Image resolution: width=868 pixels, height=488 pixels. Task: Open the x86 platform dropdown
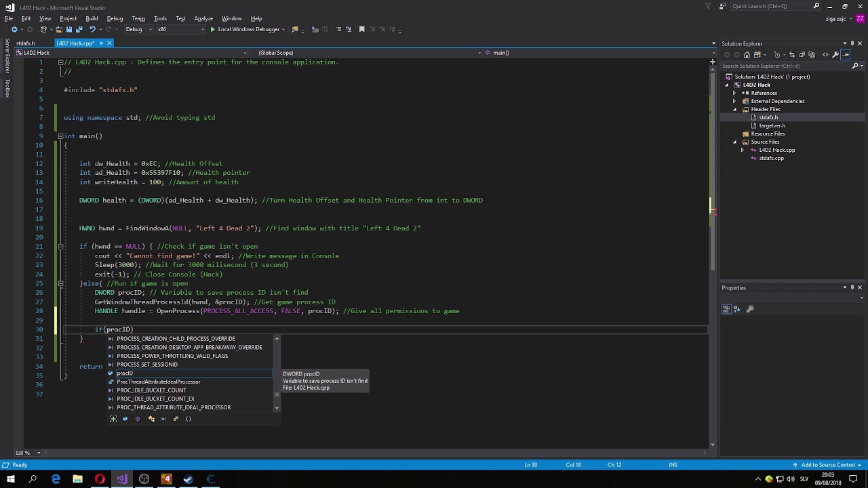[x=180, y=30]
